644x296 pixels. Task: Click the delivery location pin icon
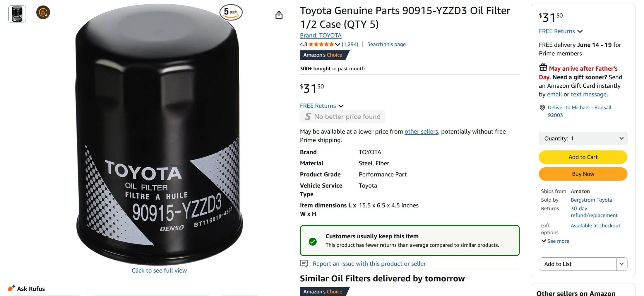(x=542, y=108)
